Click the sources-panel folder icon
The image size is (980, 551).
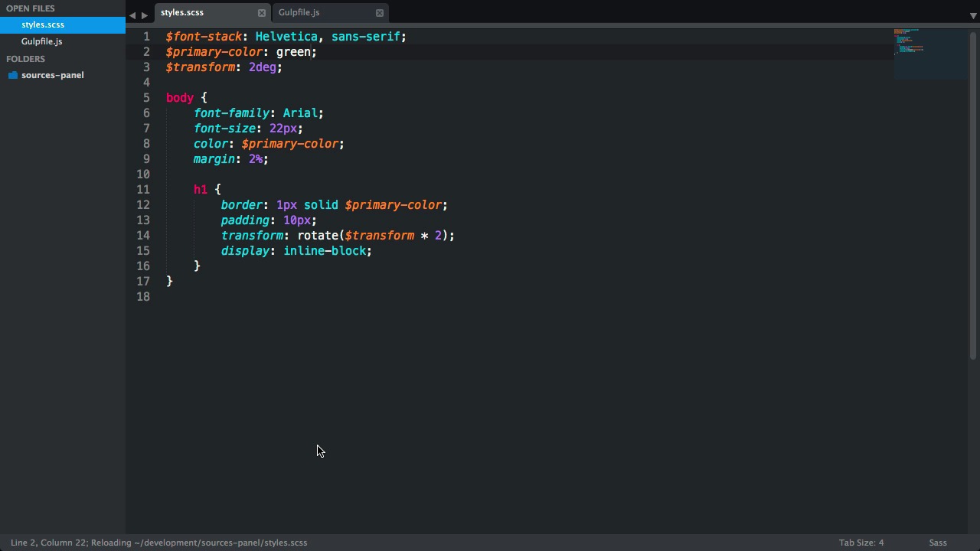(13, 75)
